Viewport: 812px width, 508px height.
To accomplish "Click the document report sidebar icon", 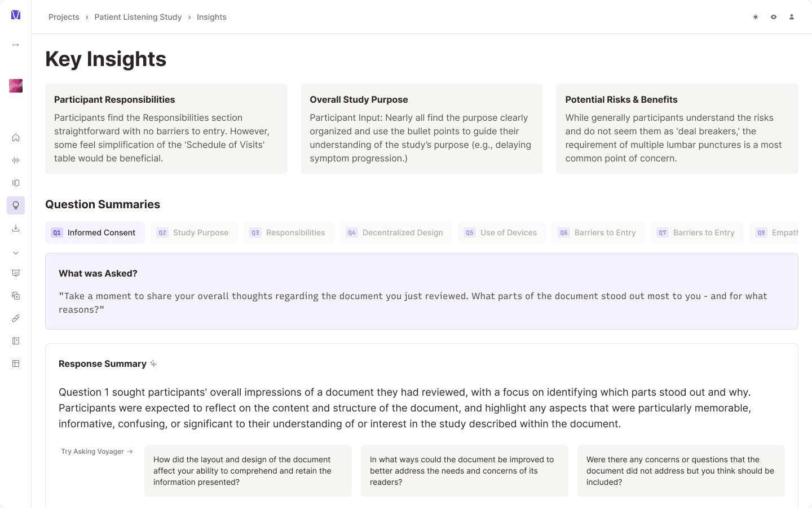I will [16, 340].
